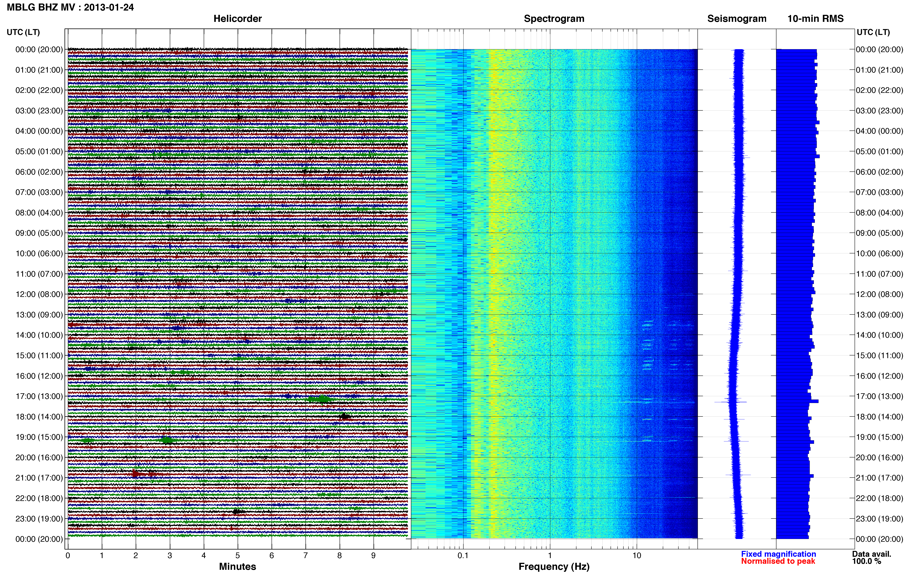
Task: Click the 'Frequency (Hz)' axis label
Action: point(554,566)
